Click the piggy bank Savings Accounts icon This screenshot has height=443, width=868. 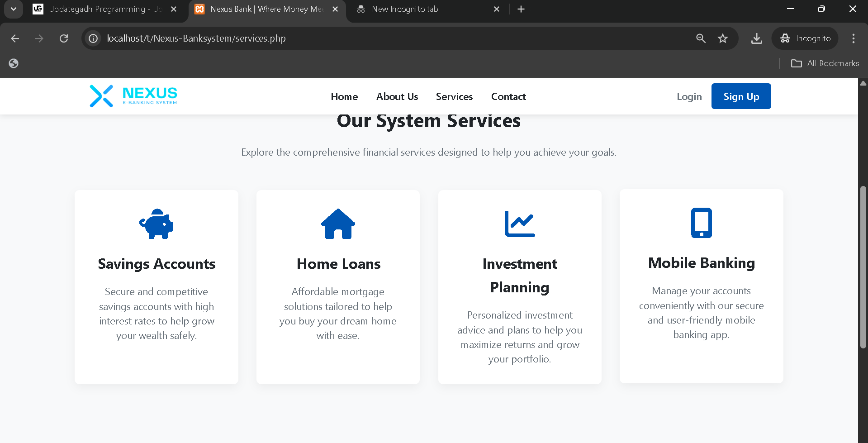coord(157,224)
